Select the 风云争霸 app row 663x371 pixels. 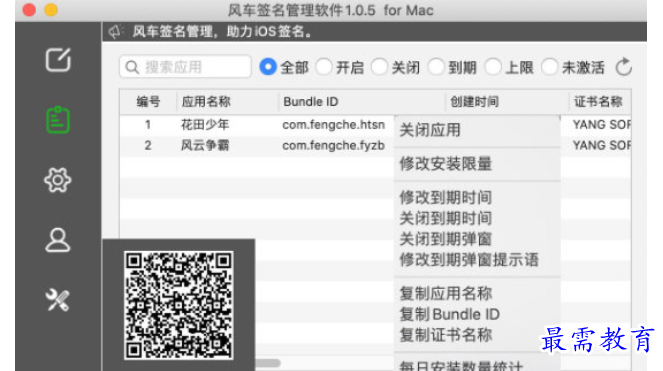tap(205, 146)
